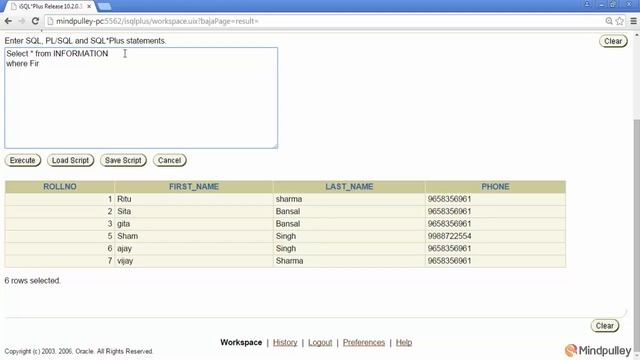The height and width of the screenshot is (360, 640).
Task: Open the Help link
Action: [x=404, y=342]
